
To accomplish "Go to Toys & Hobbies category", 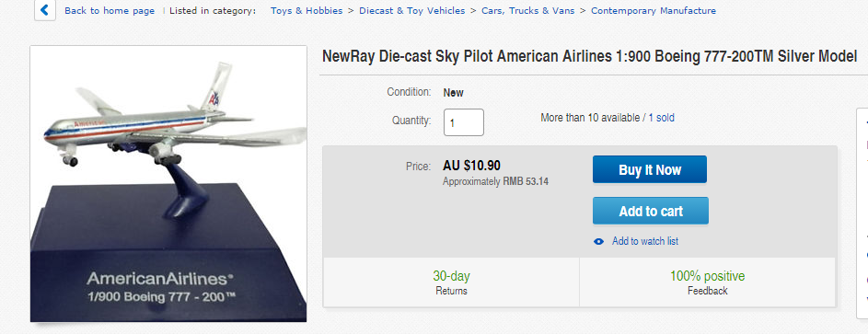I will tap(307, 10).
